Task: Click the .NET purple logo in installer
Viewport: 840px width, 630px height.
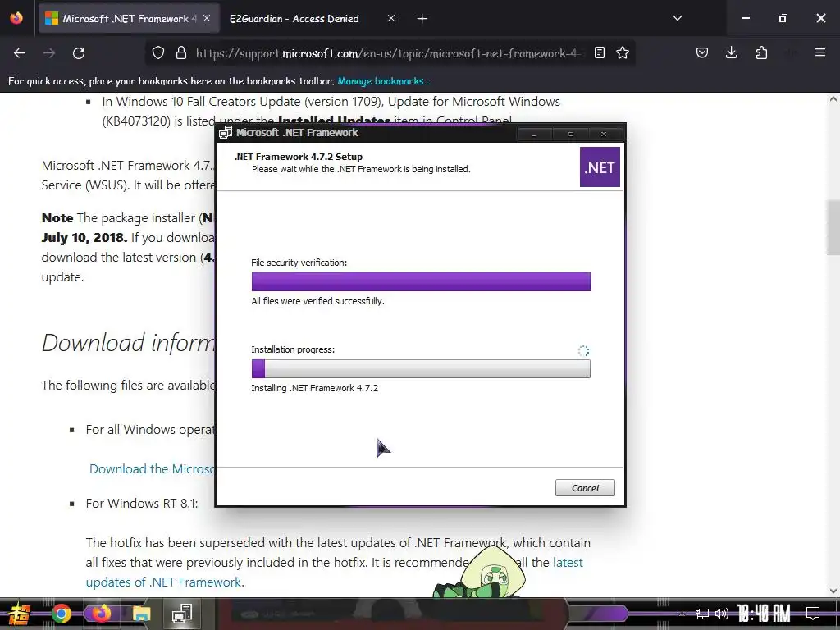Action: (x=600, y=167)
